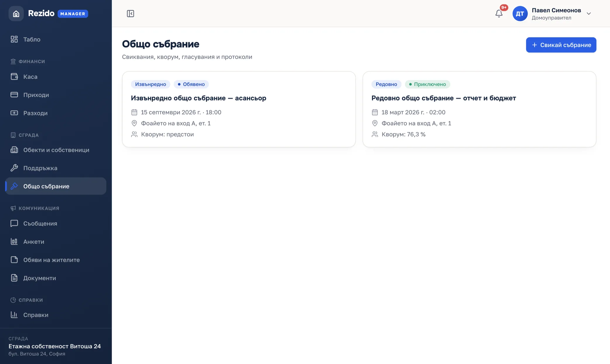Open Обекти и собственици
Screen dimensions: 610x364
coord(56,150)
